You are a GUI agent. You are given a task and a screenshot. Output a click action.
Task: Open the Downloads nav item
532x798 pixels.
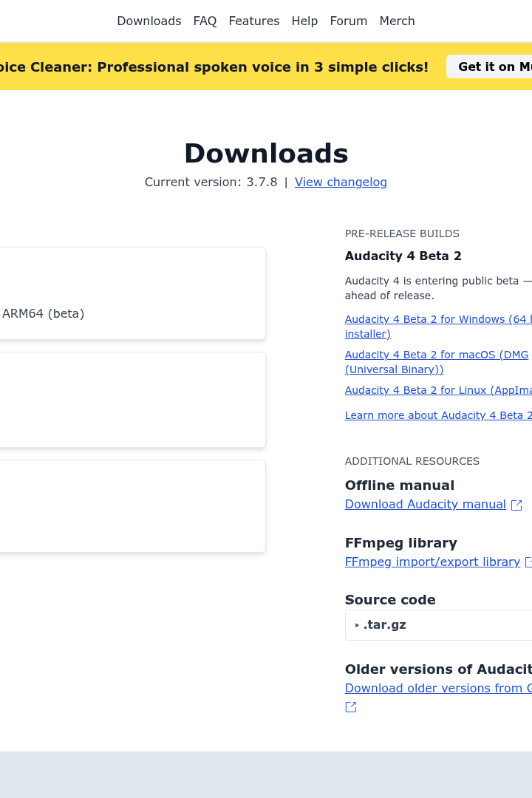pyautogui.click(x=149, y=21)
